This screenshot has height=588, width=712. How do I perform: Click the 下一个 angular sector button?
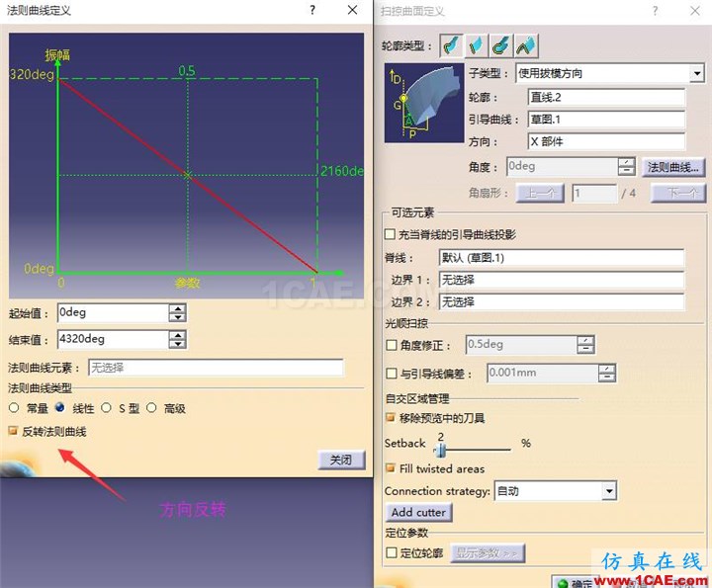(x=678, y=193)
